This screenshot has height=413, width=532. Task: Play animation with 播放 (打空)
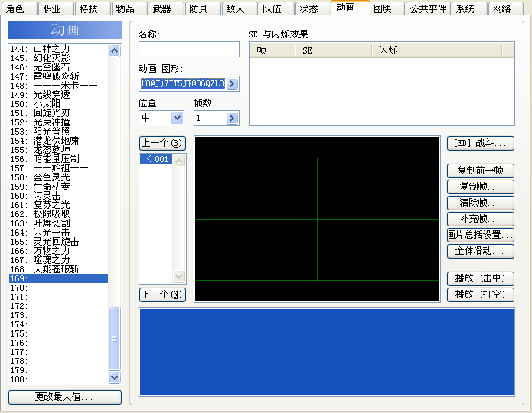pos(481,294)
